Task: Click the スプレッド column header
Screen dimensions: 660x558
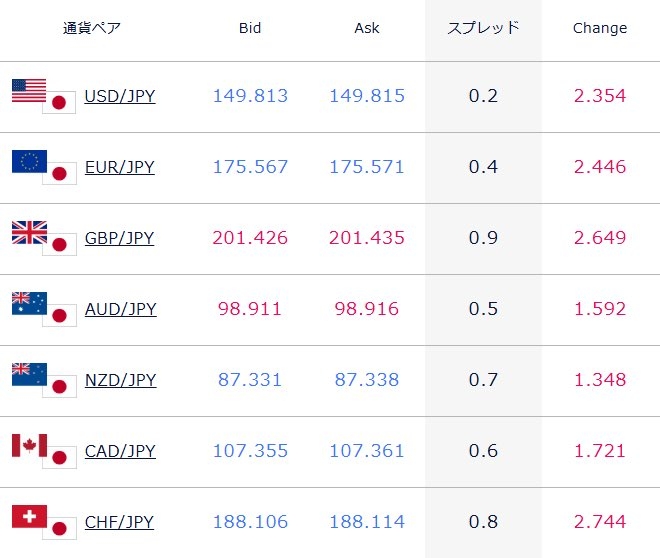Action: (x=483, y=28)
